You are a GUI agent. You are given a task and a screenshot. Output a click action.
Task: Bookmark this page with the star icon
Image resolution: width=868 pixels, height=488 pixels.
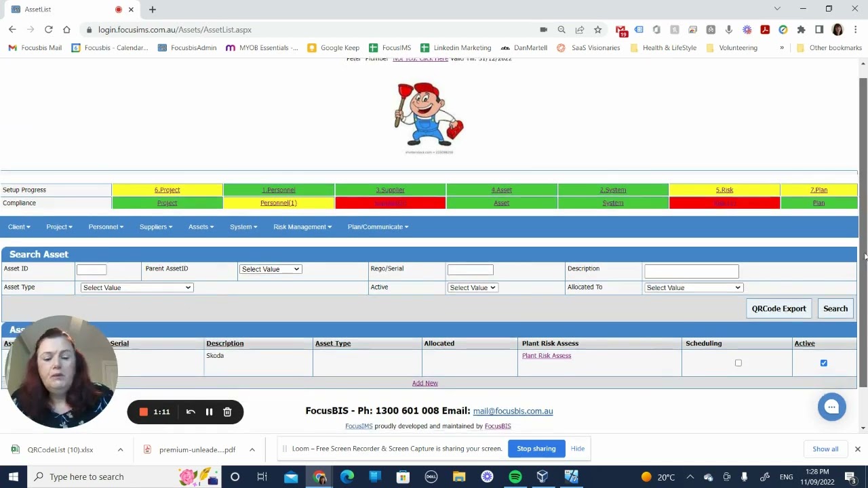click(597, 30)
